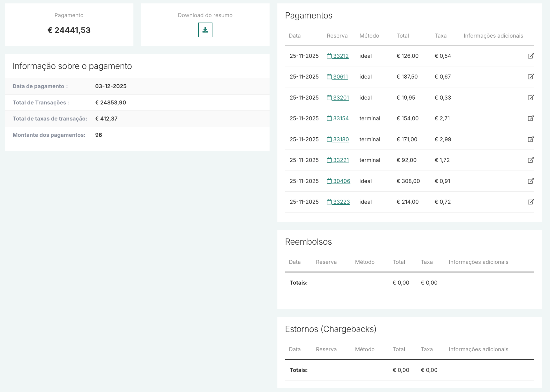550x392 pixels.
Task: Download the payment summary file
Action: pyautogui.click(x=205, y=30)
